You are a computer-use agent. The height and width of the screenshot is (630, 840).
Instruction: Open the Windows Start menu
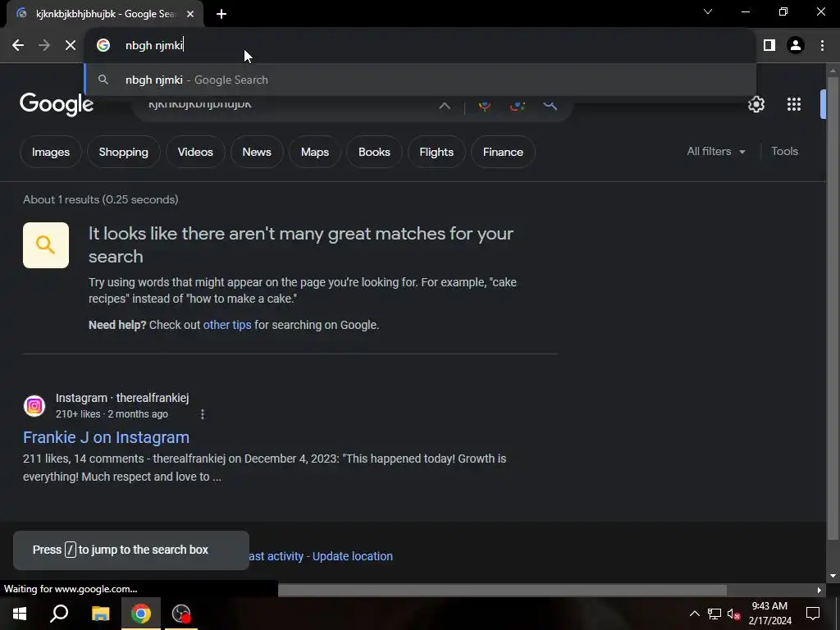20,614
